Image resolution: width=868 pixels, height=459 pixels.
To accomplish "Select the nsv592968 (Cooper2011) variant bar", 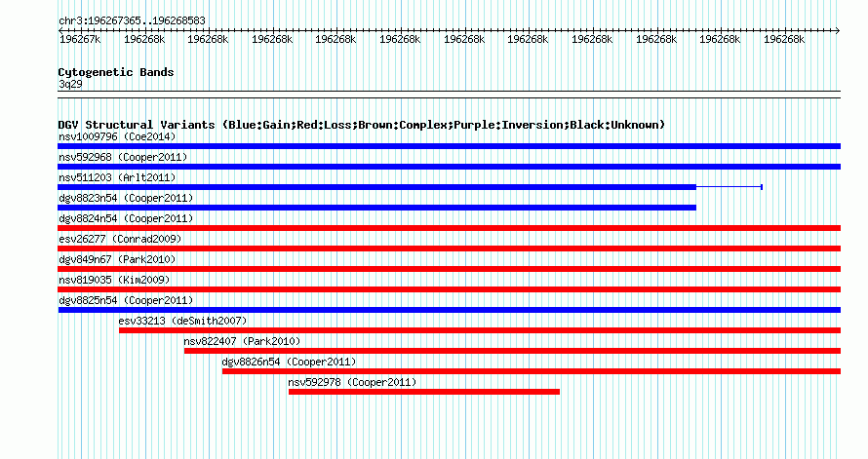I will (449, 167).
